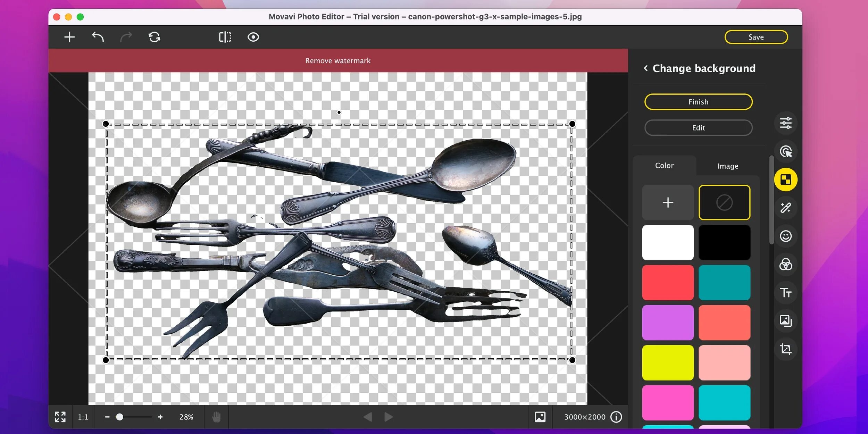Open the Retouching magic wand tool
The width and height of the screenshot is (868, 434).
pyautogui.click(x=785, y=208)
